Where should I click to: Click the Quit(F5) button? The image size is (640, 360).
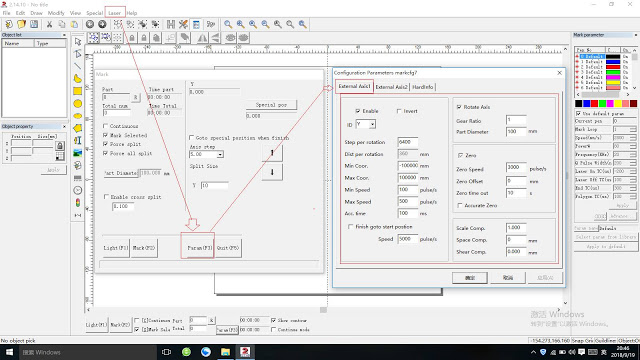coord(228,248)
